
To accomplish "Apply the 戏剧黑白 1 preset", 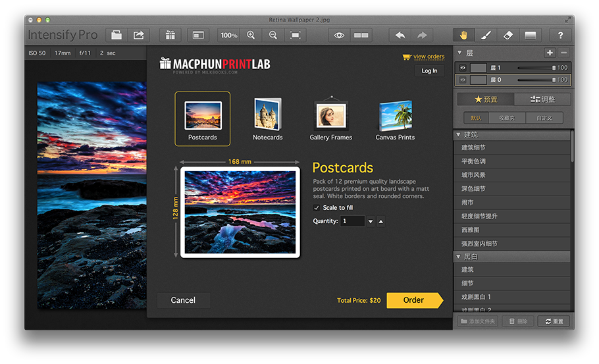I will point(512,297).
